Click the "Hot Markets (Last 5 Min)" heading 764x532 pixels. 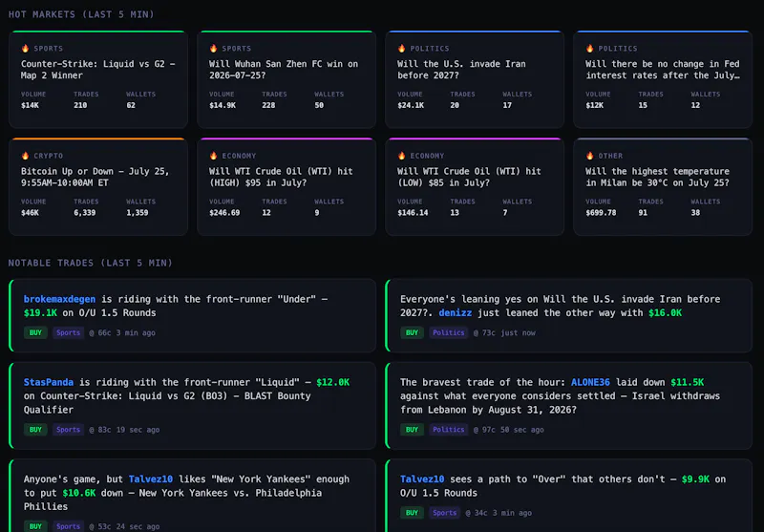(81, 14)
